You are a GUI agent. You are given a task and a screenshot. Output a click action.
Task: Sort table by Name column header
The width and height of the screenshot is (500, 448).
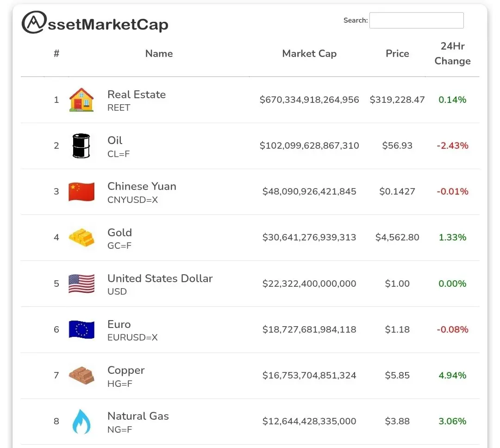tap(159, 54)
